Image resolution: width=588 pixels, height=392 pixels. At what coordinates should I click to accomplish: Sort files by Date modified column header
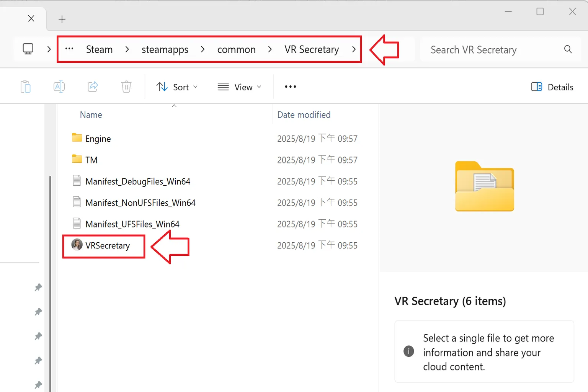[304, 115]
